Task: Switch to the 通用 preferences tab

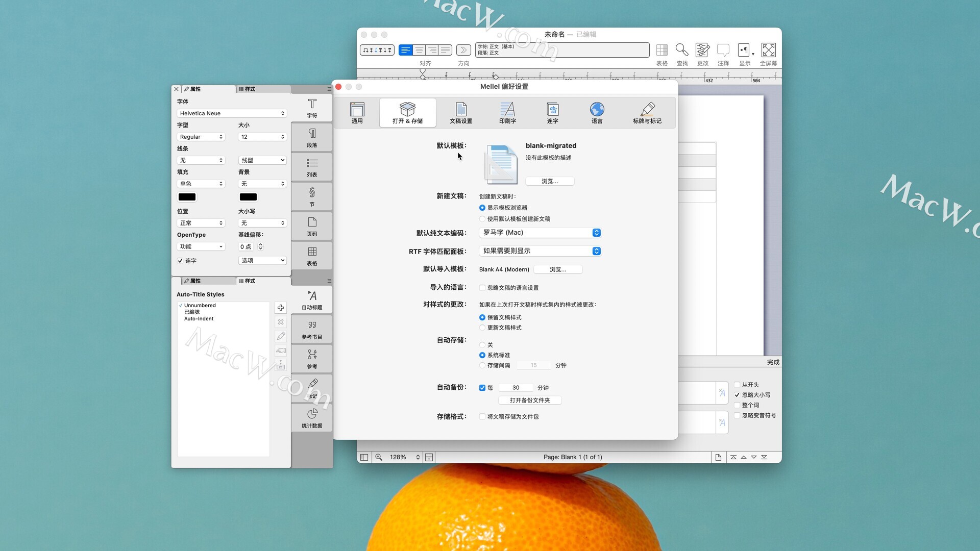Action: pyautogui.click(x=357, y=113)
